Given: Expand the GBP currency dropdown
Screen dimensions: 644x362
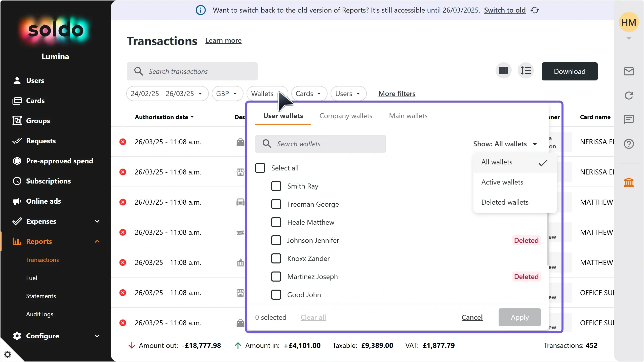Looking at the screenshot, I should (x=227, y=93).
